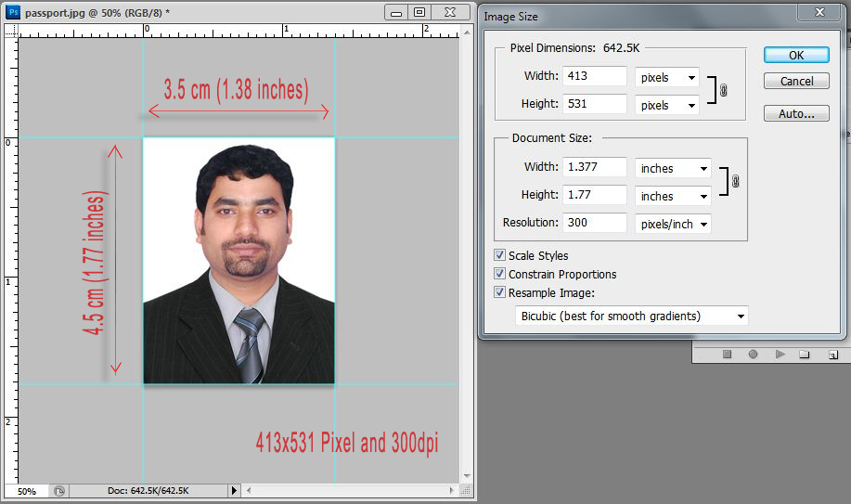Click the Document Size: group label
This screenshot has height=504, width=851.
(552, 138)
